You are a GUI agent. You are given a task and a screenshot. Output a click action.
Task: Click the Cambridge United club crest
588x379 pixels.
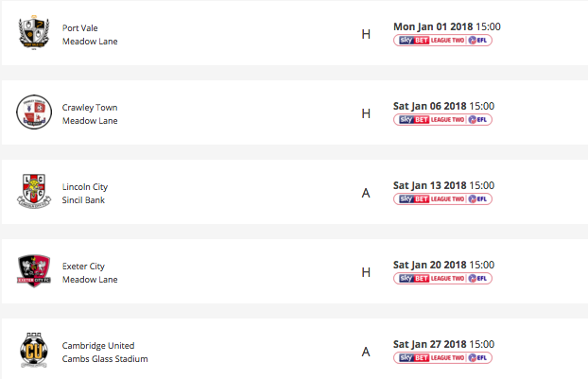click(36, 351)
